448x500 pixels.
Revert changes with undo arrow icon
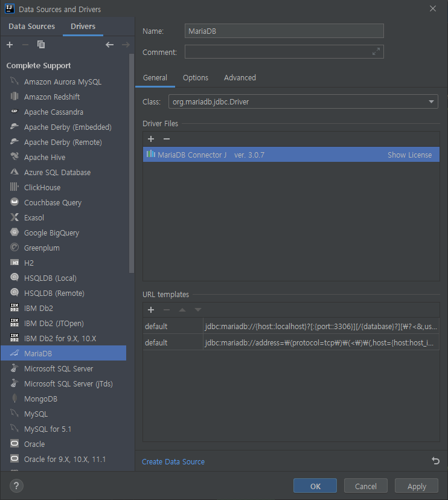point(435,461)
